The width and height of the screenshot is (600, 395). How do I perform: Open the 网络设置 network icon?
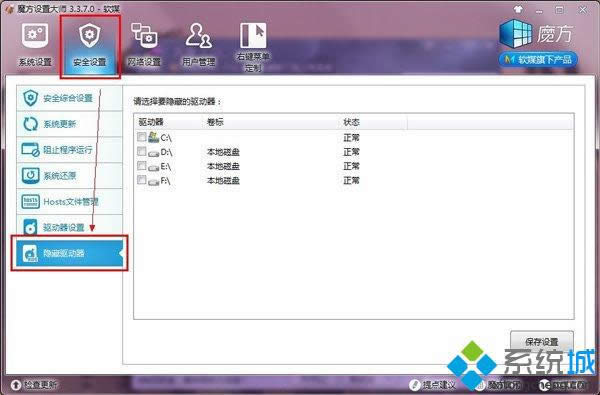pyautogui.click(x=144, y=35)
